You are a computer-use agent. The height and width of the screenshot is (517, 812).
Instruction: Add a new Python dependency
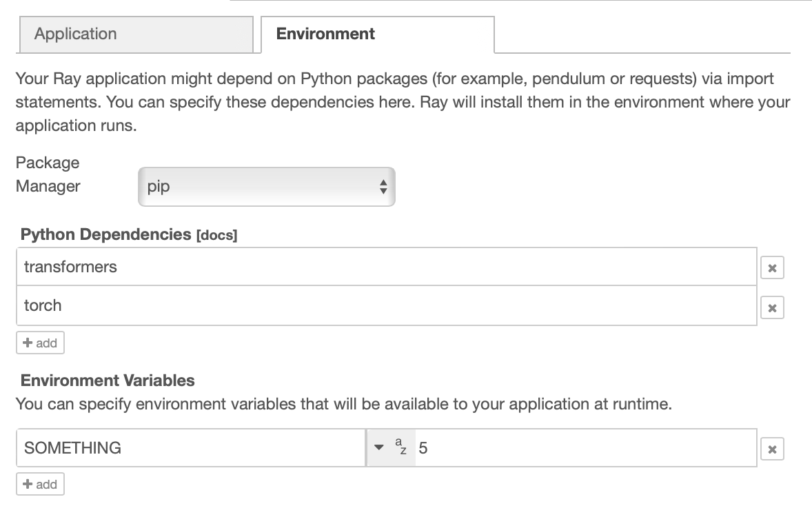click(x=40, y=343)
